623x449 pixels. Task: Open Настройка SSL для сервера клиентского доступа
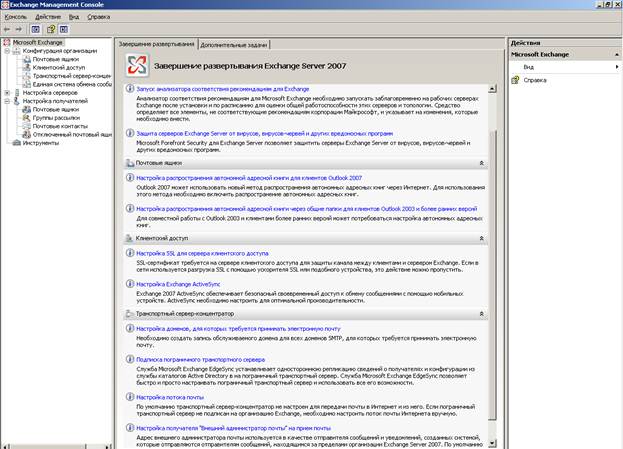click(202, 254)
